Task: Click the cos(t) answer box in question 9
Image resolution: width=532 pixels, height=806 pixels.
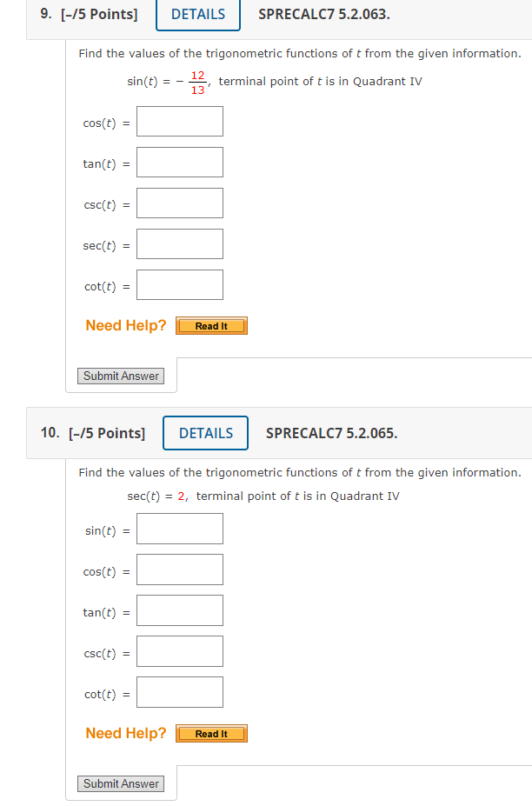Action: [x=179, y=122]
